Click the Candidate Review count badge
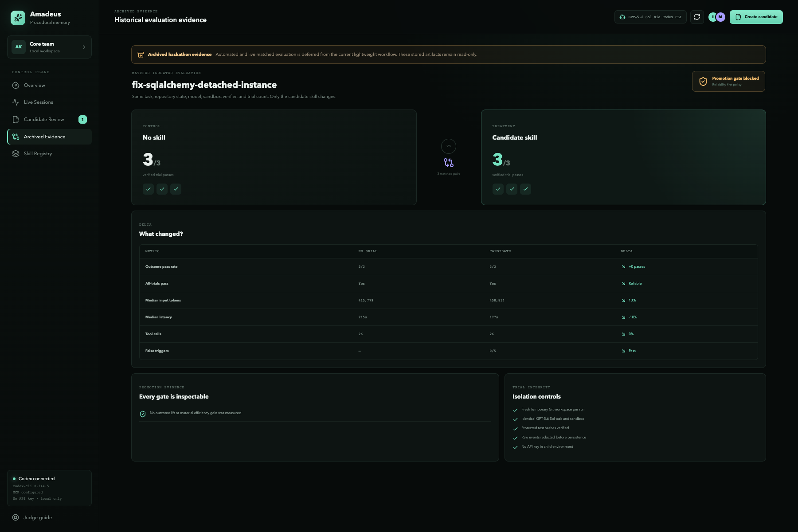The width and height of the screenshot is (798, 532). click(82, 119)
